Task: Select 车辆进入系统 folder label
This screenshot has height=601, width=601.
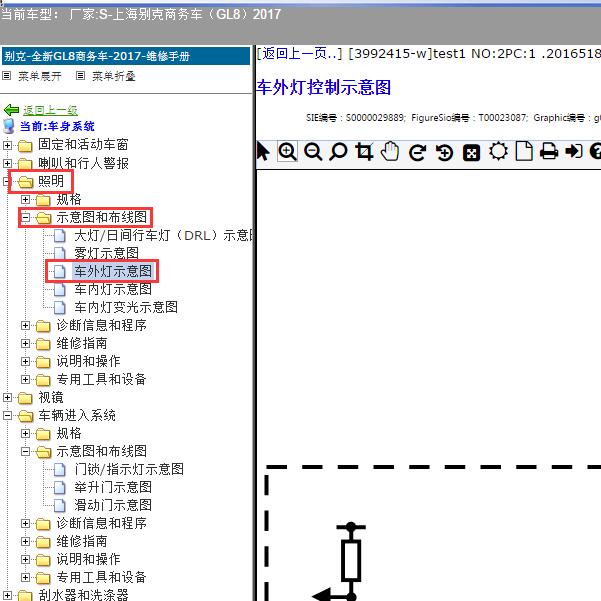Action: [77, 415]
